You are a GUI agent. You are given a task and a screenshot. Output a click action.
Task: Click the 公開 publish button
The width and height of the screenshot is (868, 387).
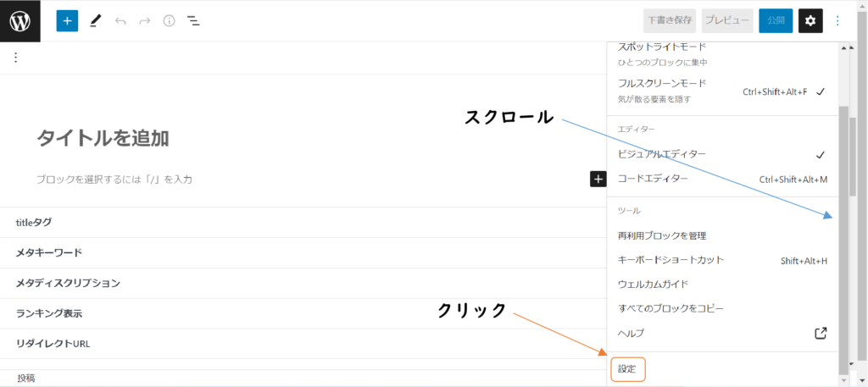(776, 21)
